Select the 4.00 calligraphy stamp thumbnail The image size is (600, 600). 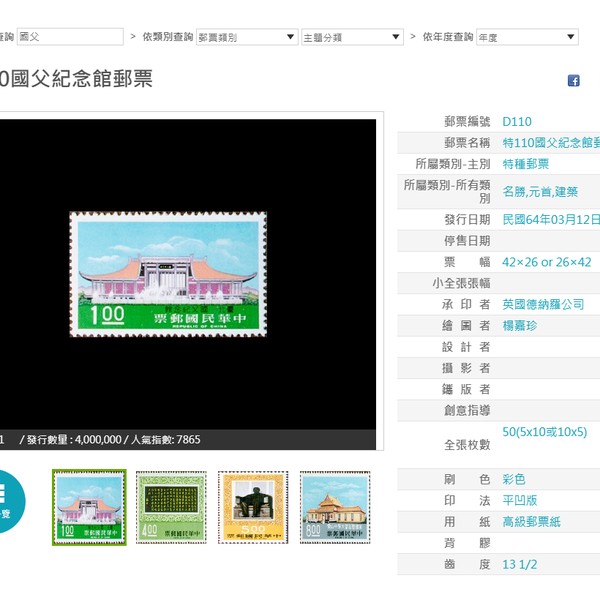click(x=171, y=507)
